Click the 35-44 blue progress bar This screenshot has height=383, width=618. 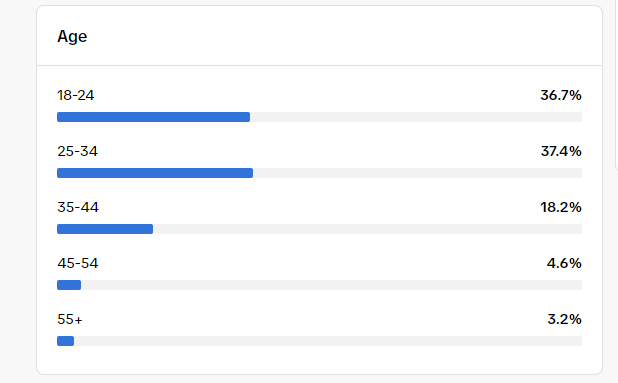click(105, 229)
